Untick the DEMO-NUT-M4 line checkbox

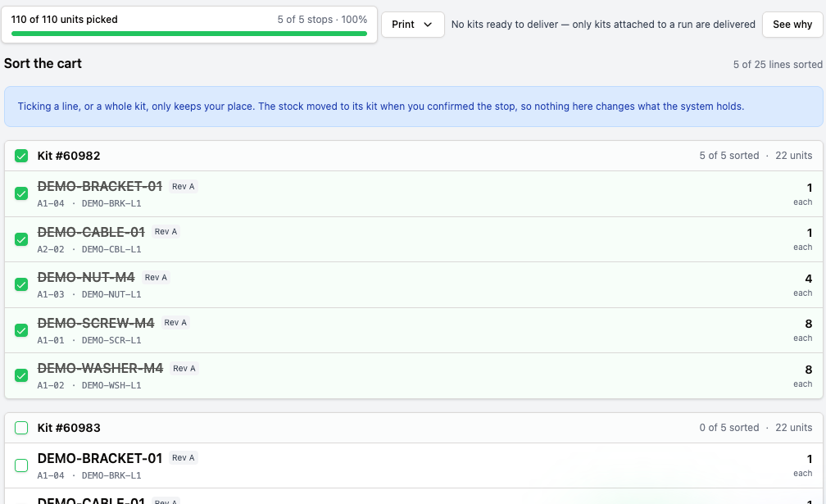point(21,285)
